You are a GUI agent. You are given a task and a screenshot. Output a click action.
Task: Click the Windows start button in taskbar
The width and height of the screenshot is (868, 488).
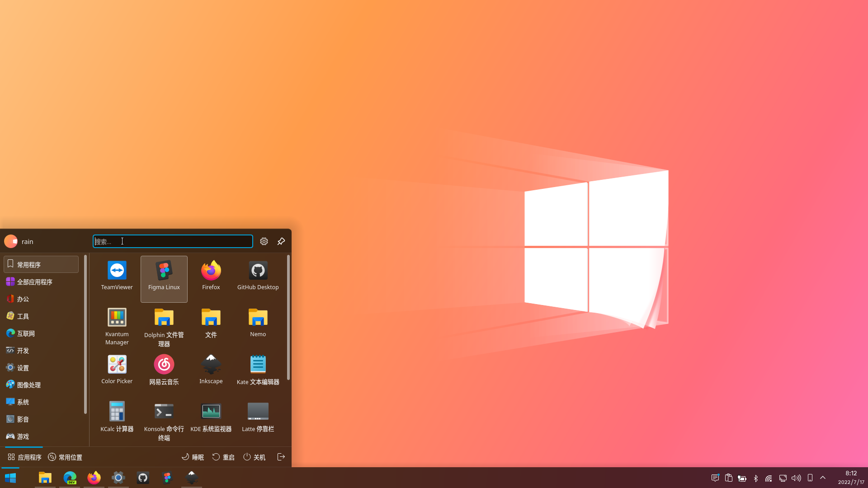10,478
